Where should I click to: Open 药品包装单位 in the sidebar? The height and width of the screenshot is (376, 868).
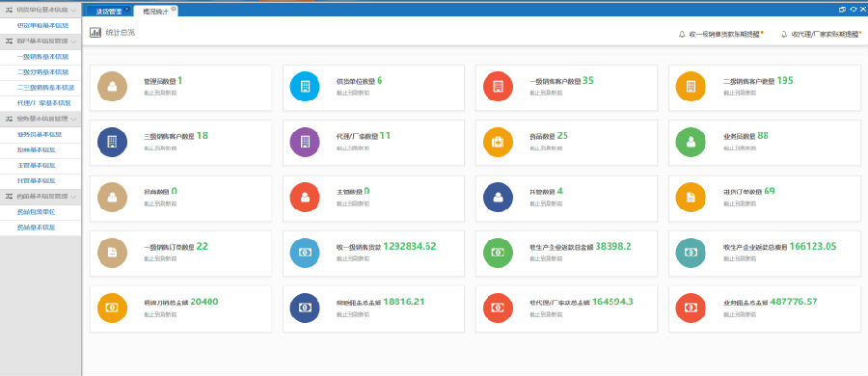pos(36,211)
